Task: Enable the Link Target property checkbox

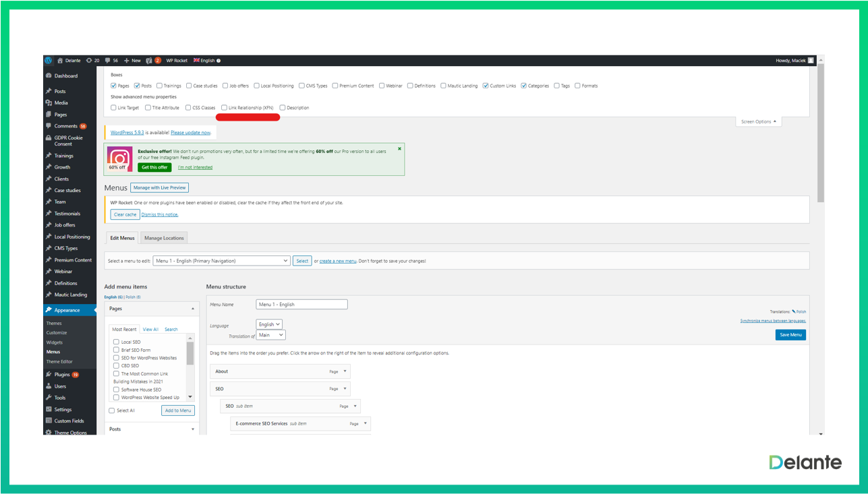Action: (x=113, y=108)
